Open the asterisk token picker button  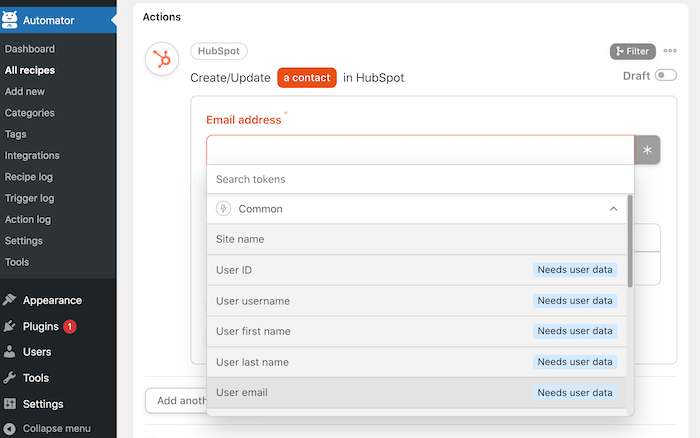pos(647,150)
